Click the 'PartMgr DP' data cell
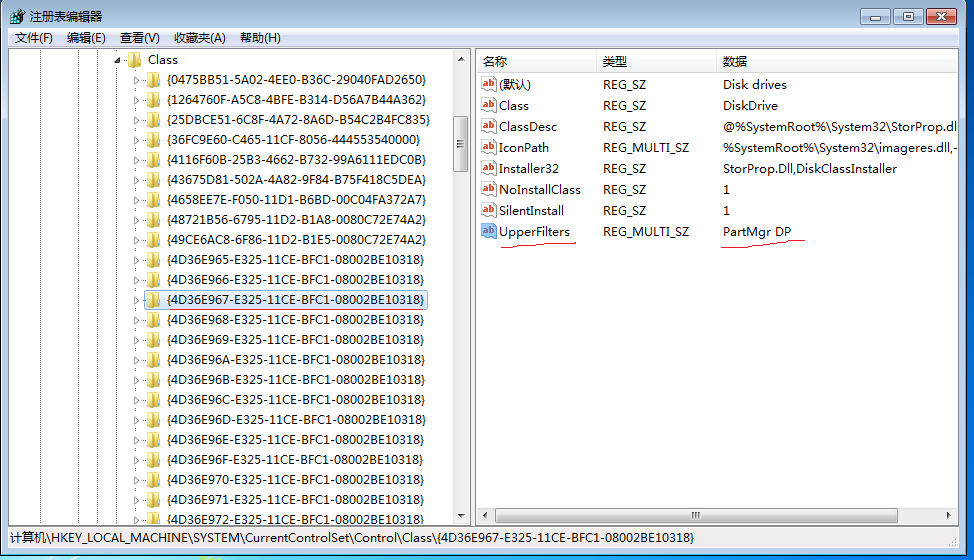 [x=757, y=232]
